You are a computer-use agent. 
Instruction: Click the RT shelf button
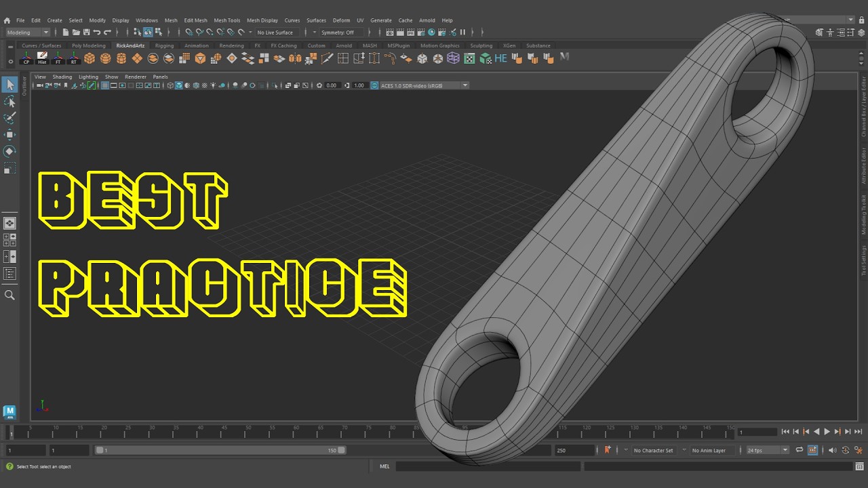tap(73, 58)
